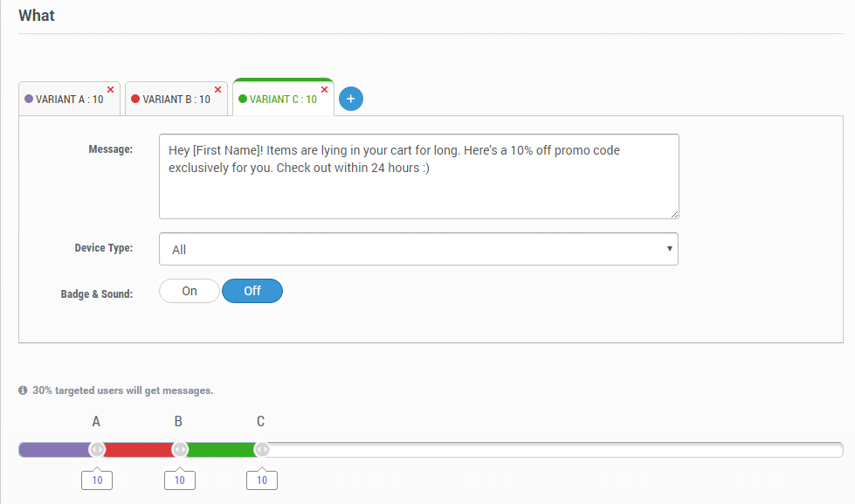The height and width of the screenshot is (504, 855).
Task: Switch to the Variant A tab
Action: (x=70, y=100)
